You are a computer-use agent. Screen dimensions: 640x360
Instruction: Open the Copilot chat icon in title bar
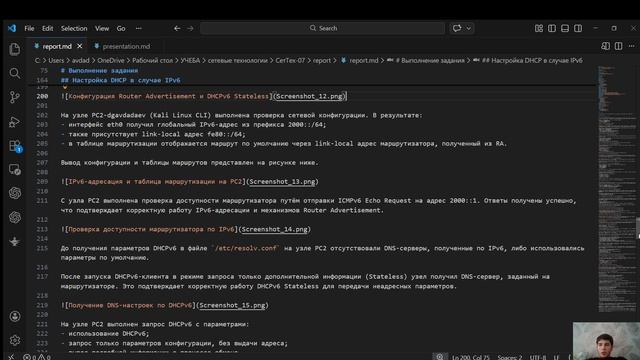[x=457, y=28]
